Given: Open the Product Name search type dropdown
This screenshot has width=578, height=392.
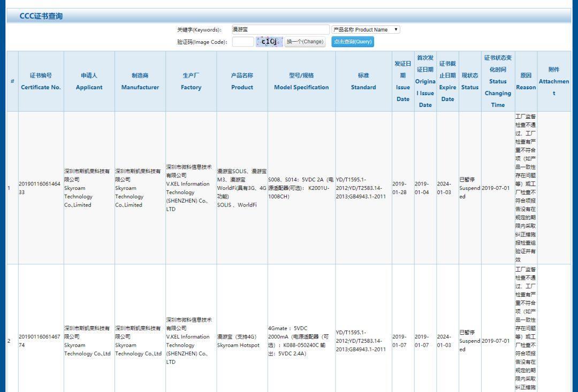Looking at the screenshot, I should click(366, 30).
